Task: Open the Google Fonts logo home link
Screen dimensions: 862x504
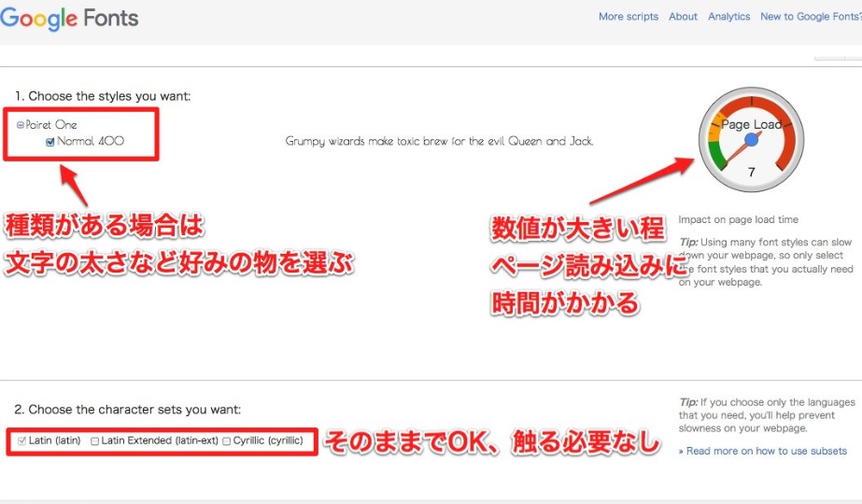Action: coord(69,18)
